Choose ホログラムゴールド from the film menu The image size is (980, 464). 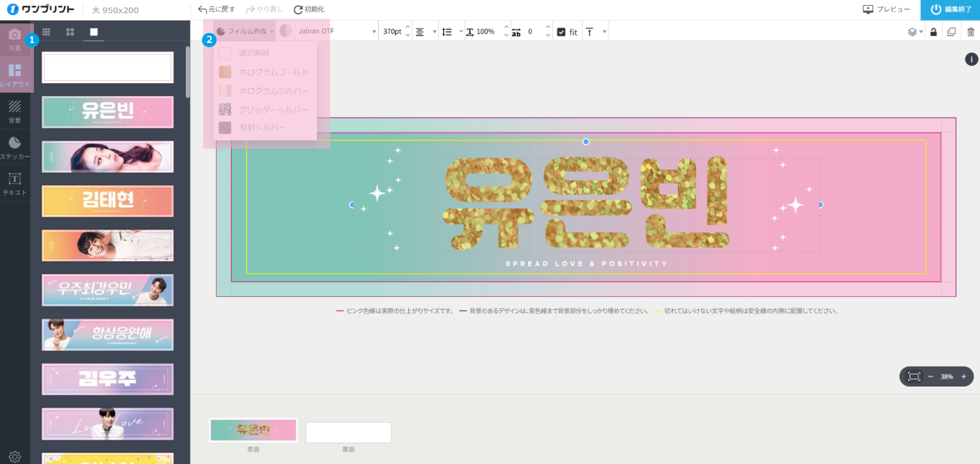click(x=273, y=72)
